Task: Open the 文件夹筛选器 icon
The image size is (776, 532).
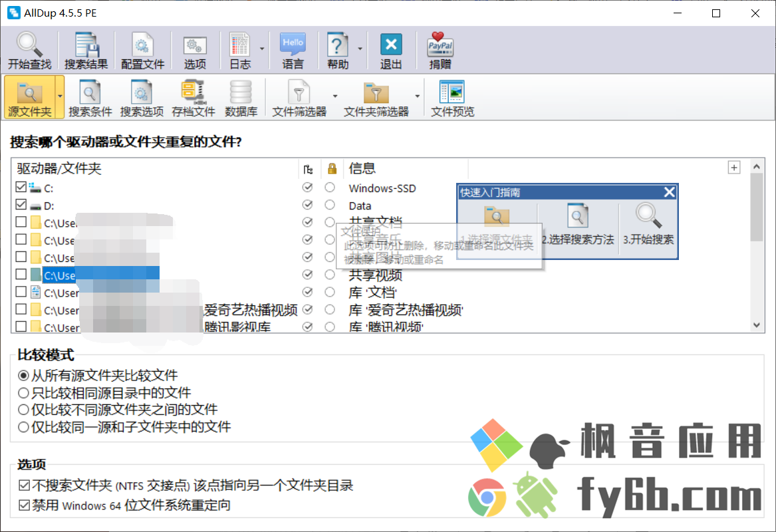Action: (x=376, y=98)
